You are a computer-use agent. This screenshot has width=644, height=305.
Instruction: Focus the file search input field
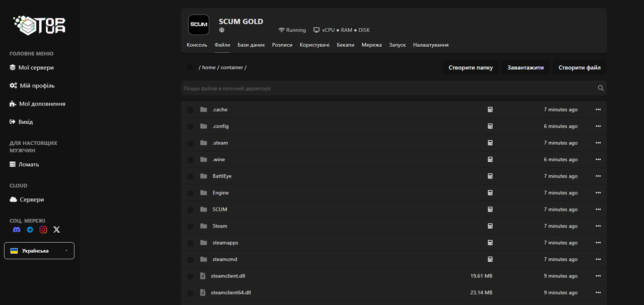(387, 88)
